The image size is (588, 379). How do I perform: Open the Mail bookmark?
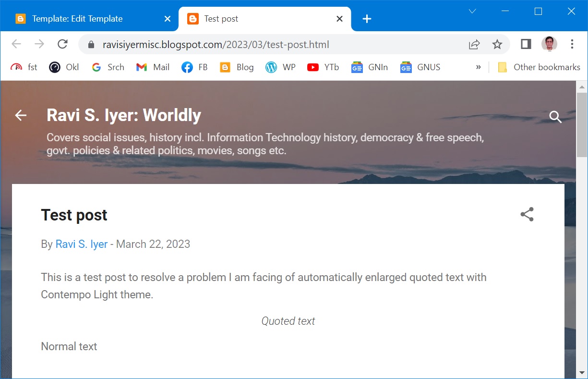[153, 67]
